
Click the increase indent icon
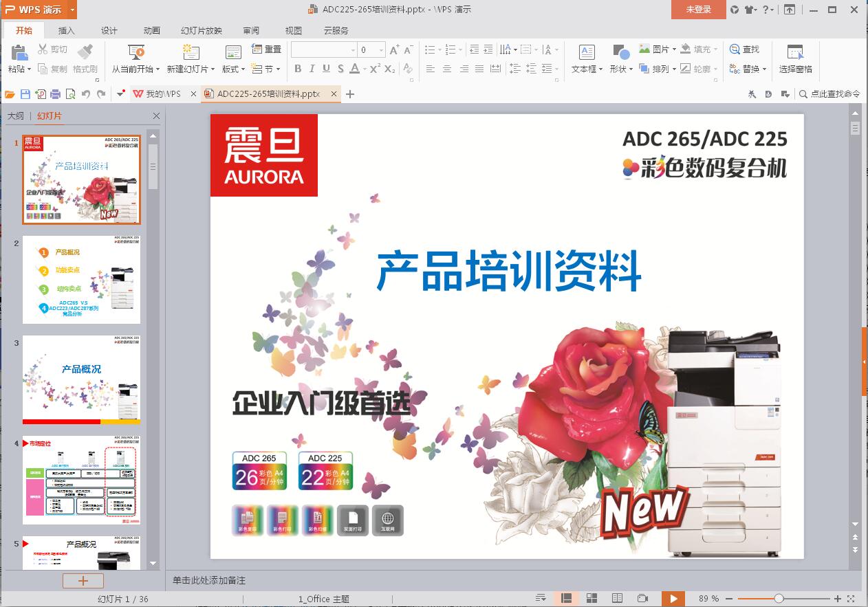pos(488,49)
